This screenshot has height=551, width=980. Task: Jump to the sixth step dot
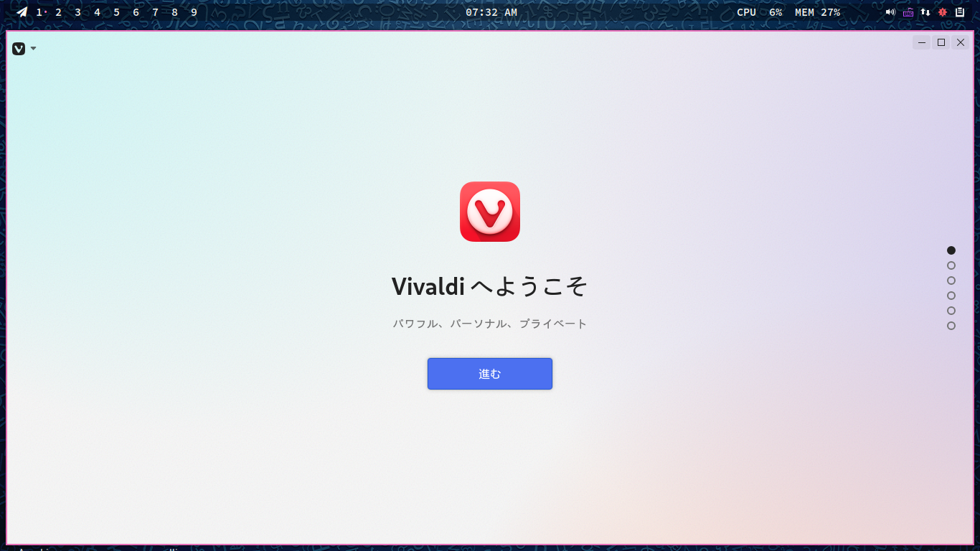coord(951,326)
